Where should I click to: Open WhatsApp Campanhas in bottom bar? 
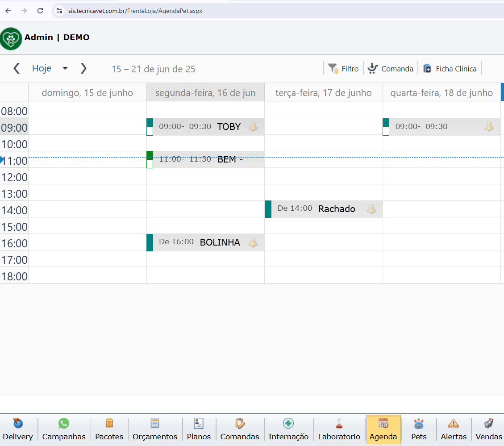coord(64,424)
